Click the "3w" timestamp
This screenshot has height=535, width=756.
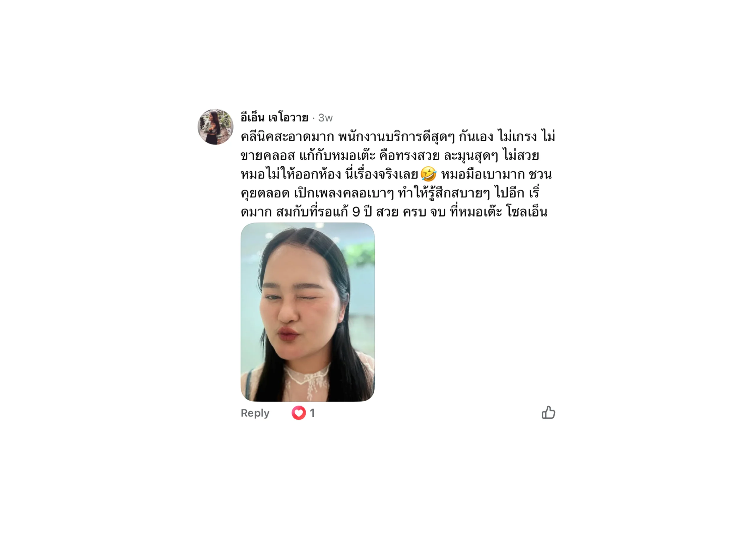tap(325, 118)
